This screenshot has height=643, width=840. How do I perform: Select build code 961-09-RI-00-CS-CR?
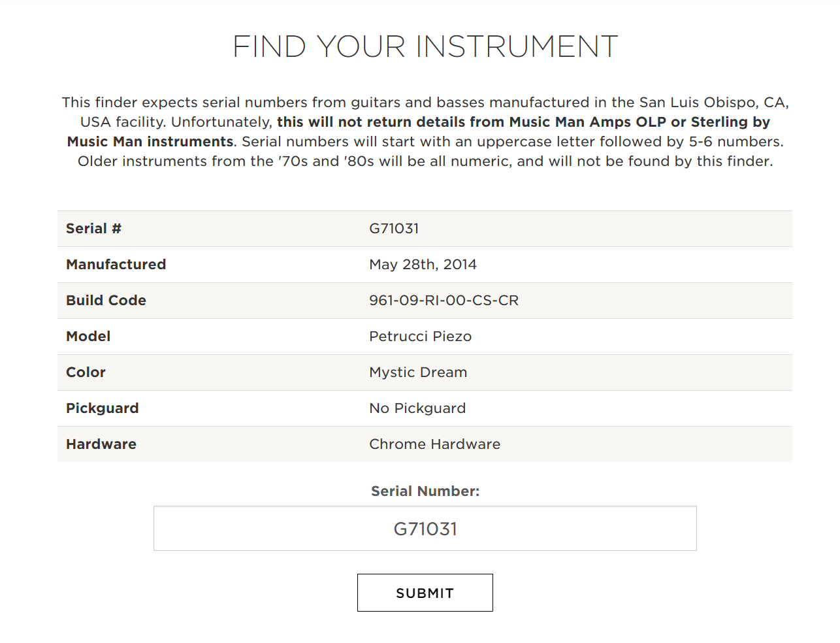[x=444, y=301]
